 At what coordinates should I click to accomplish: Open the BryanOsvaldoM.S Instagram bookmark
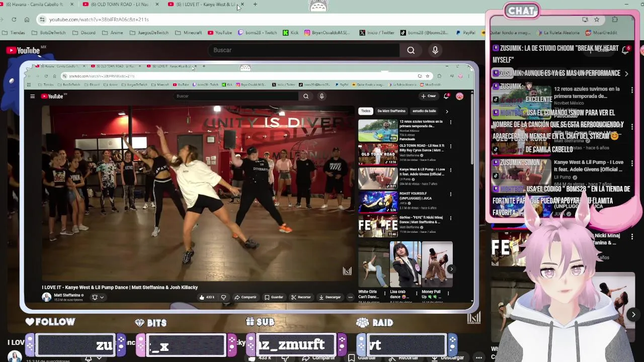[x=327, y=33]
